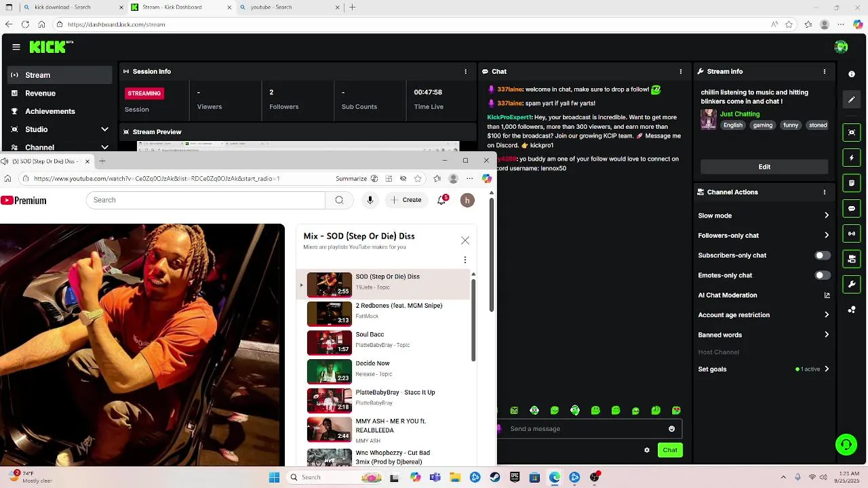Open the green support headset button
The width and height of the screenshot is (868, 488).
pos(846,445)
